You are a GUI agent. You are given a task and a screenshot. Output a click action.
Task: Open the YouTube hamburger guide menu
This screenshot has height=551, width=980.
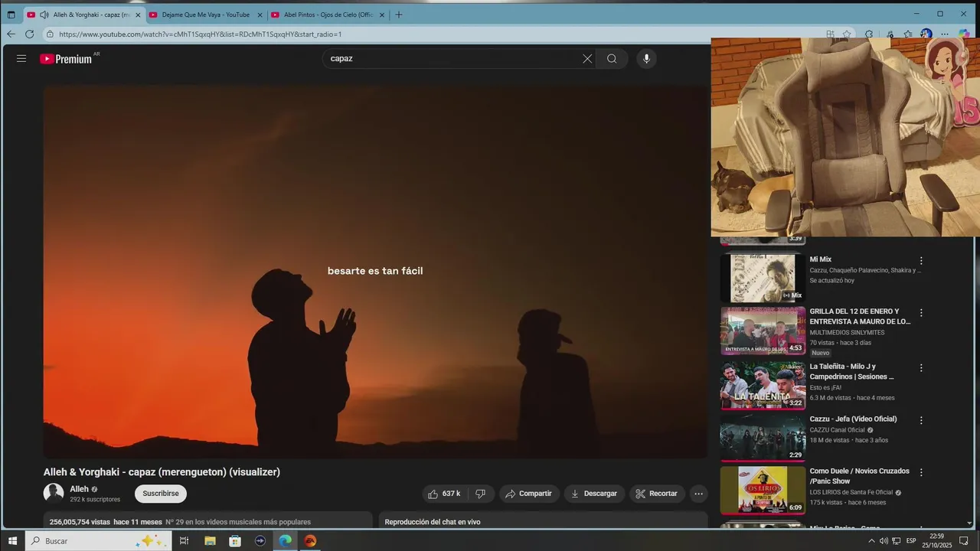point(21,58)
